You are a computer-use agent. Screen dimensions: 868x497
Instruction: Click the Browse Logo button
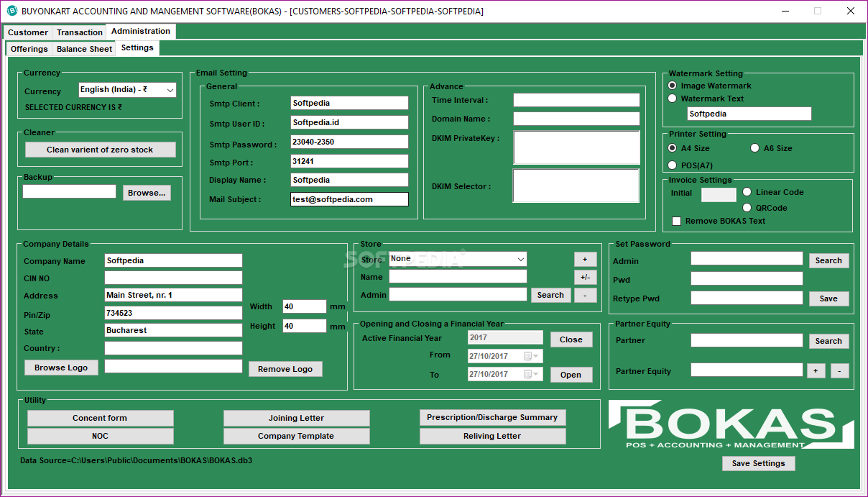pyautogui.click(x=61, y=368)
